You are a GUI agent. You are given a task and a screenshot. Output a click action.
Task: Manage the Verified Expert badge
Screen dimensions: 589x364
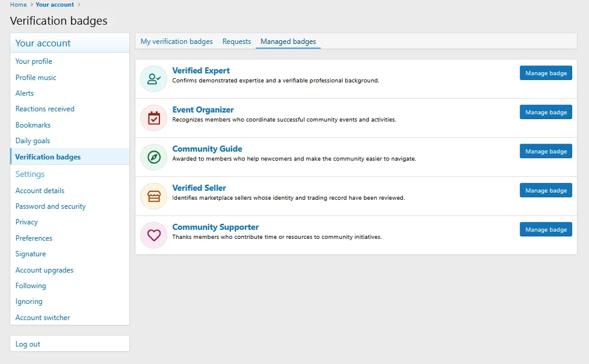point(546,73)
